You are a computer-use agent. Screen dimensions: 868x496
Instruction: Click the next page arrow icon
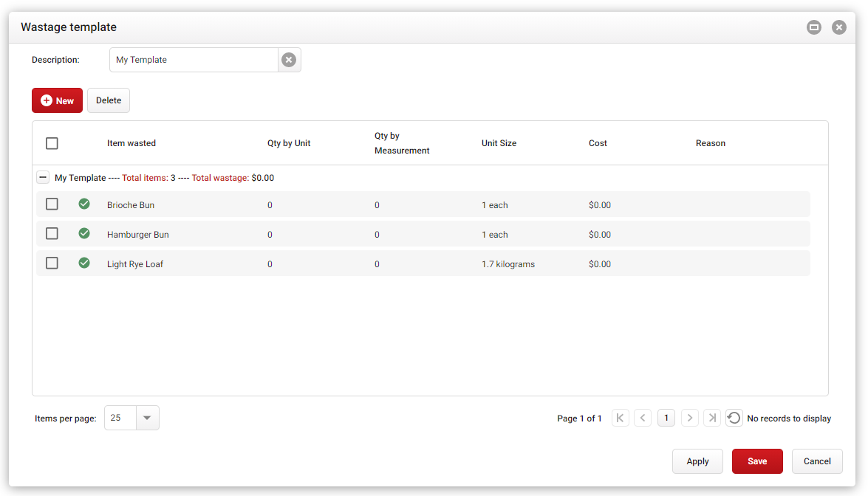(689, 418)
